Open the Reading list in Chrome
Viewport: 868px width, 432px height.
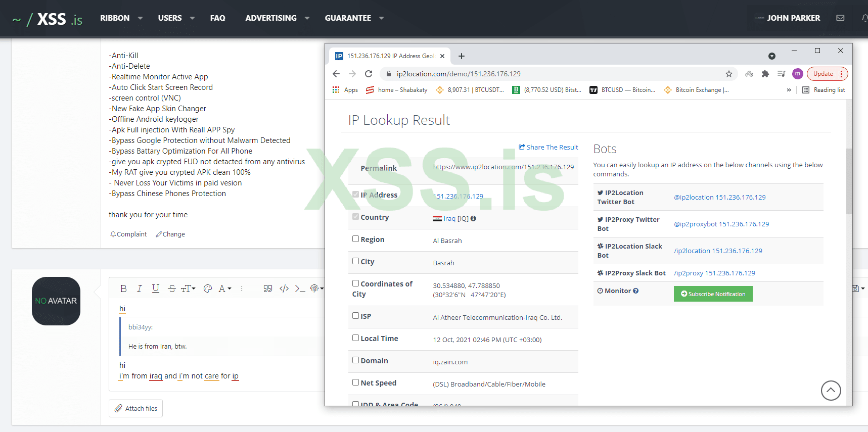coord(824,90)
